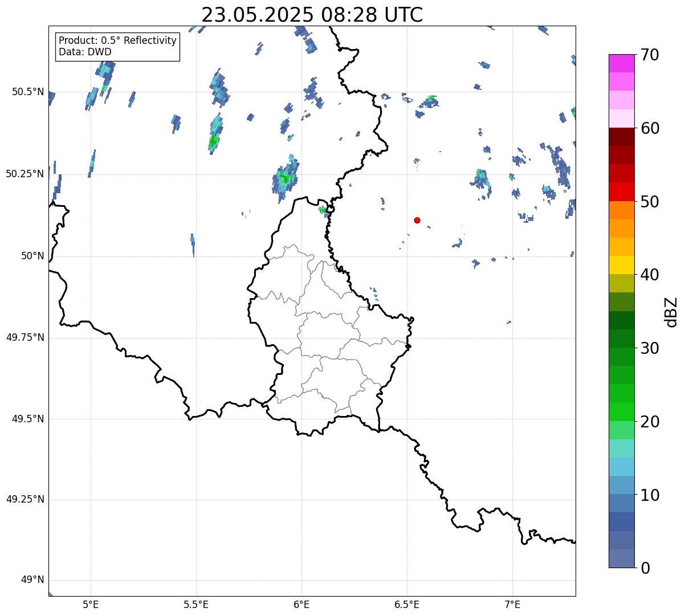The width and height of the screenshot is (685, 616).
Task: Click the 6°E longitude label
Action: coord(301,605)
